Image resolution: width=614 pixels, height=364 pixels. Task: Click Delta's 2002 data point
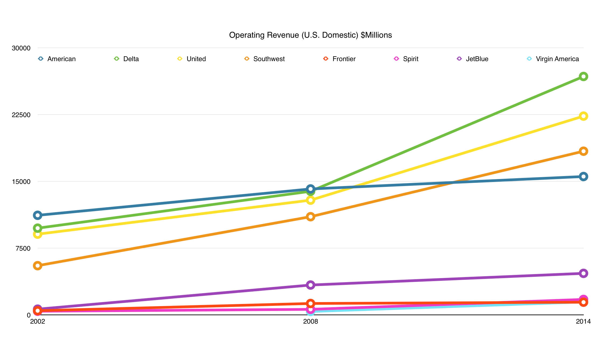(x=38, y=228)
